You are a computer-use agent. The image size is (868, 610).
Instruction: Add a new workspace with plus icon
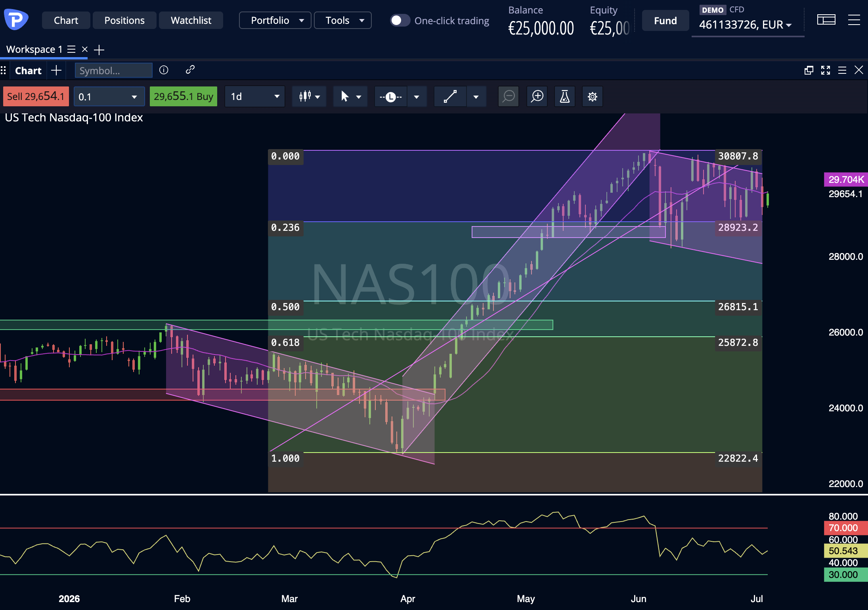(99, 50)
